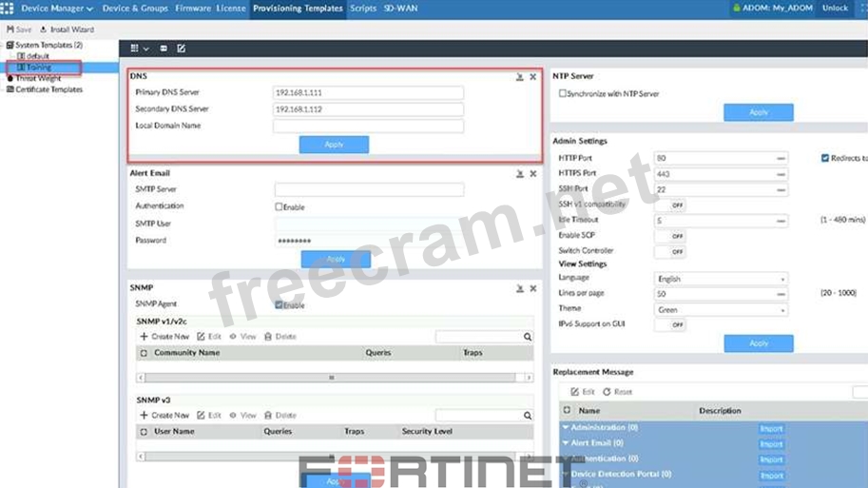Click the Primary DNS Server input field

pos(368,93)
